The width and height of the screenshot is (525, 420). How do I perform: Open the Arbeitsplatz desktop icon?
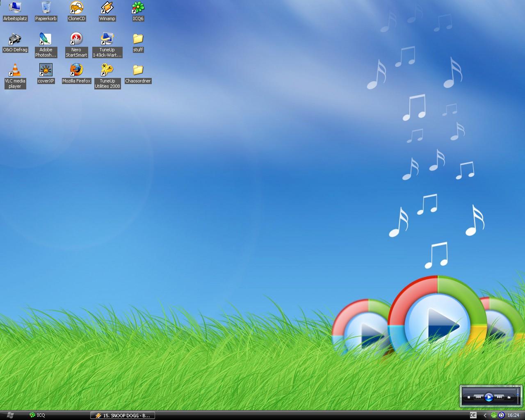click(15, 11)
